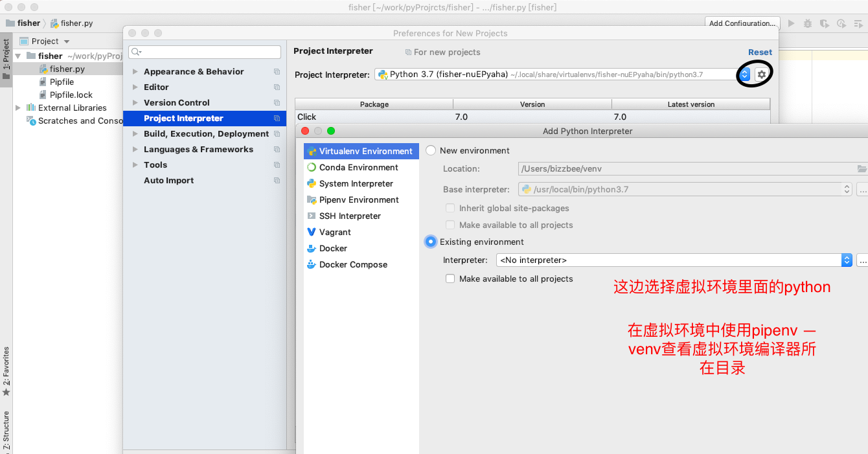Select System Interpreter option
The image size is (868, 454).
(361, 183)
